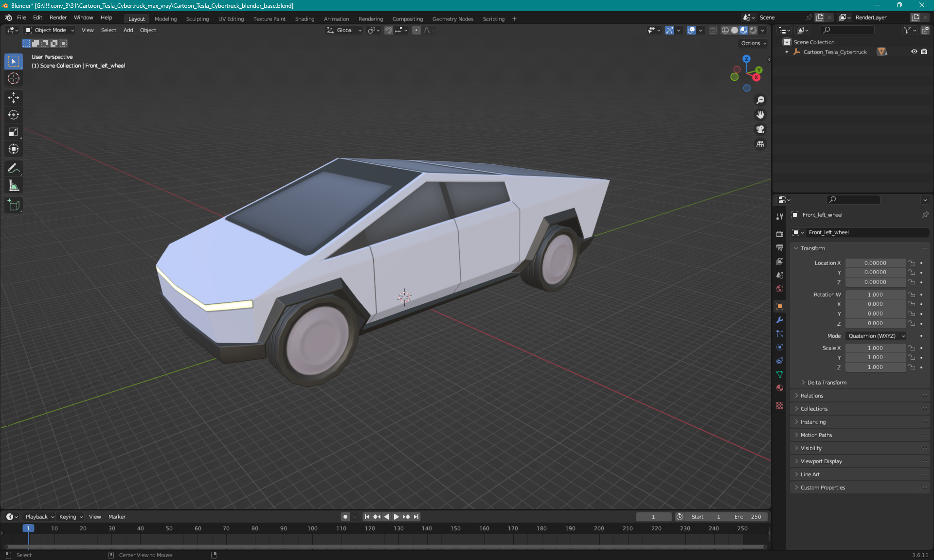Hide Cartoon_Tesla_Cybertruck in viewport with eye icon
The width and height of the screenshot is (934, 560).
[x=914, y=52]
